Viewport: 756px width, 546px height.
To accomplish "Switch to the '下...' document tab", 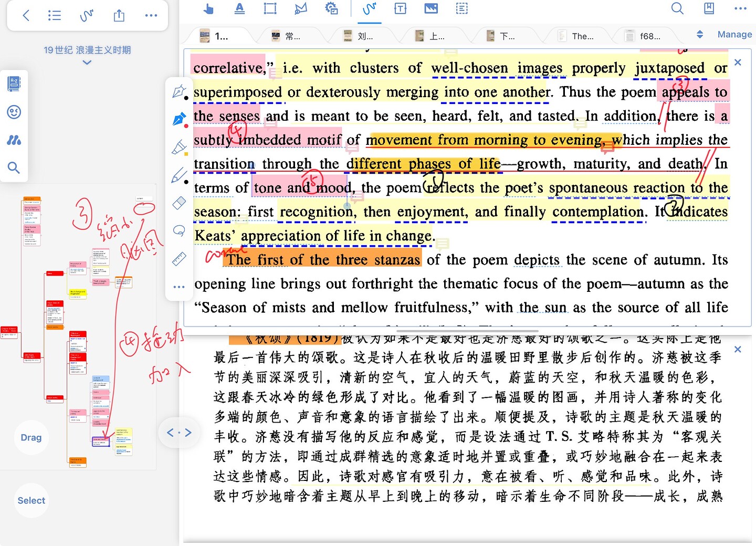I will (x=501, y=36).
